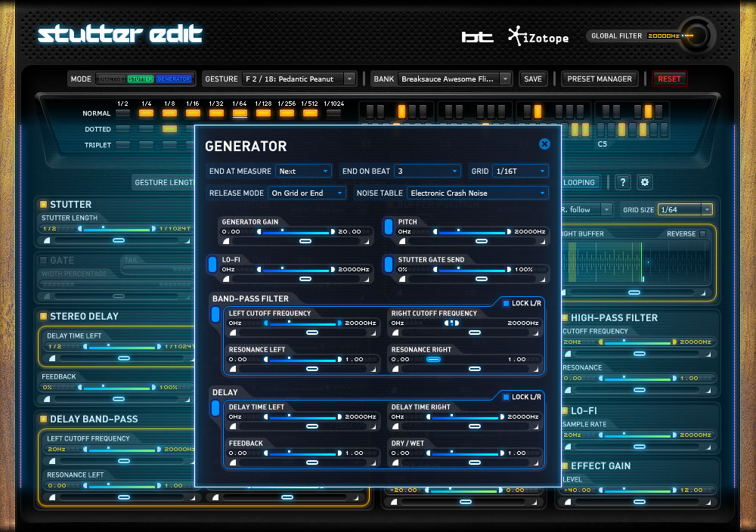Click the iZotope logo
Image resolution: width=756 pixels, height=532 pixels.
[538, 36]
